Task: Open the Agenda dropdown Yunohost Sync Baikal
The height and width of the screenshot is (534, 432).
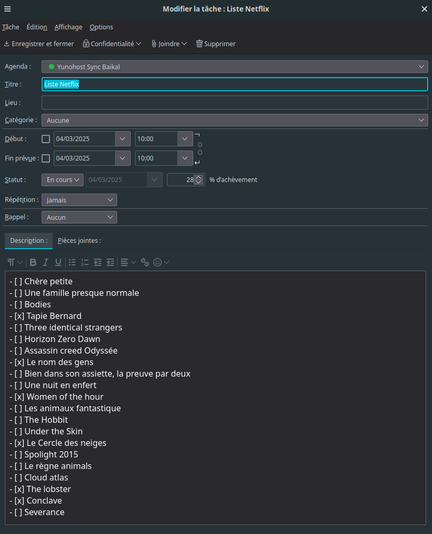Action: [234, 67]
